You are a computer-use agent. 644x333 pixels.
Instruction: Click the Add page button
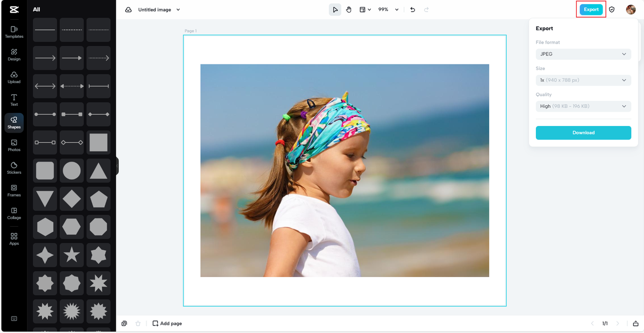[x=167, y=323]
